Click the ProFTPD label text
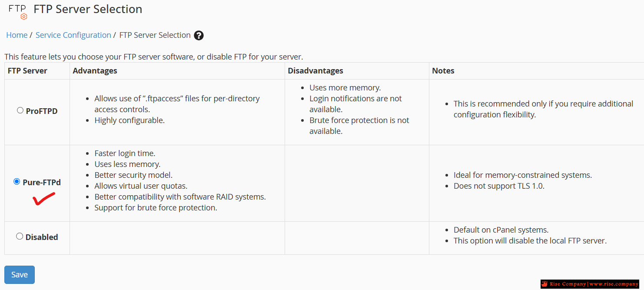 42,111
